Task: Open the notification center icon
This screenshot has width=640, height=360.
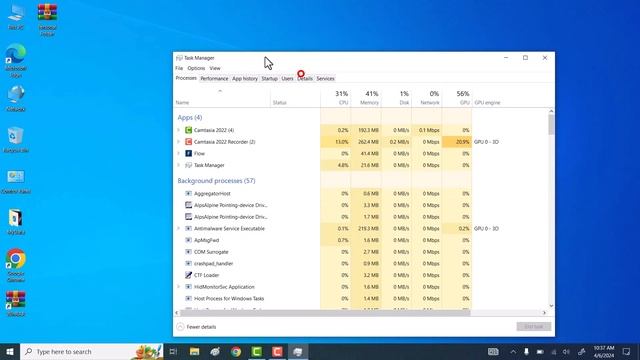Action: click(x=627, y=351)
